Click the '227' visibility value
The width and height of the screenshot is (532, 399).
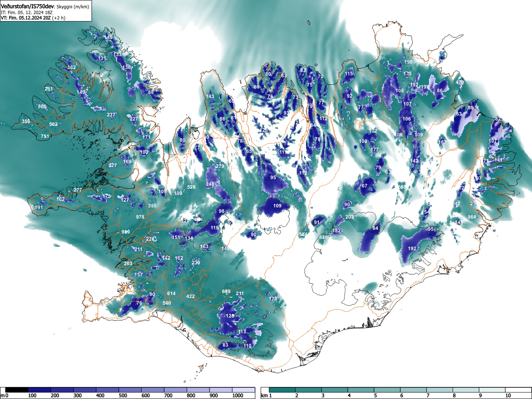pyautogui.click(x=133, y=119)
